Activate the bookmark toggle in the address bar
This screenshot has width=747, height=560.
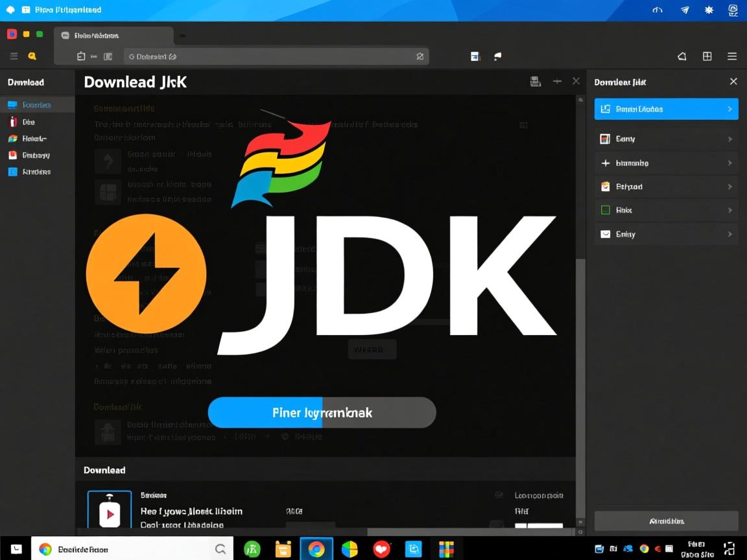tap(419, 56)
